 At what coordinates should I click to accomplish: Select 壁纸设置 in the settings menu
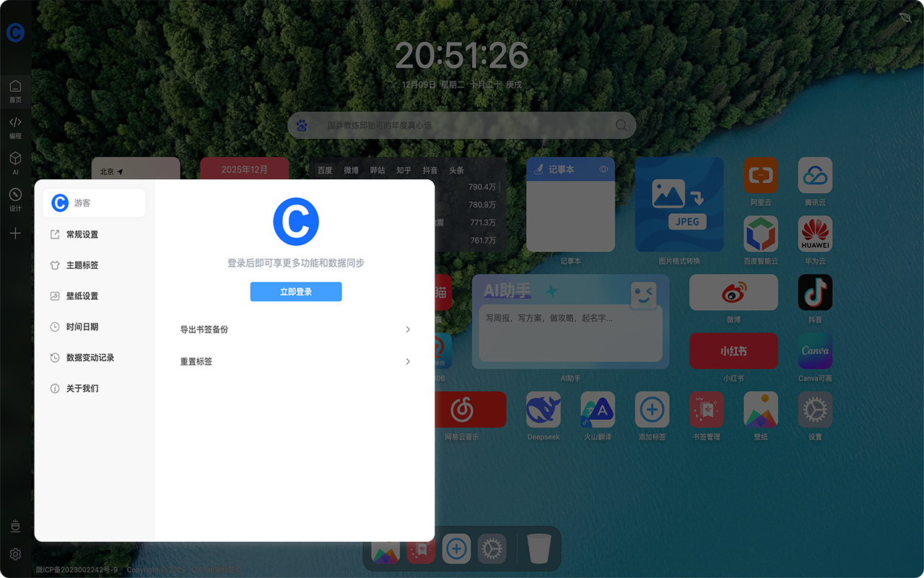point(82,296)
